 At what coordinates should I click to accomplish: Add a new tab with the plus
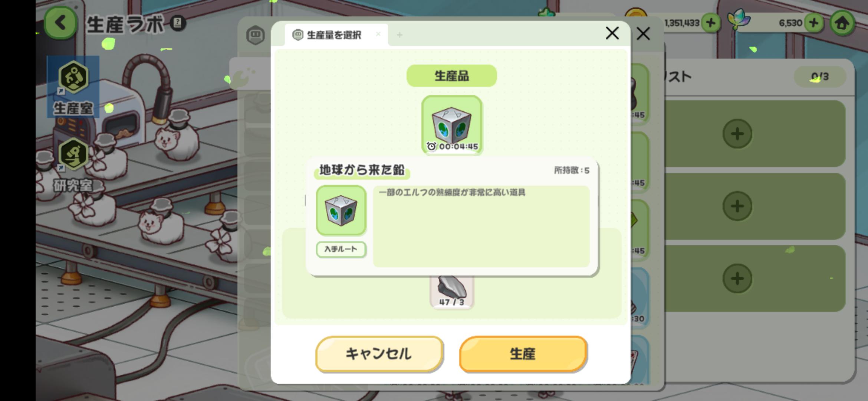tap(400, 35)
